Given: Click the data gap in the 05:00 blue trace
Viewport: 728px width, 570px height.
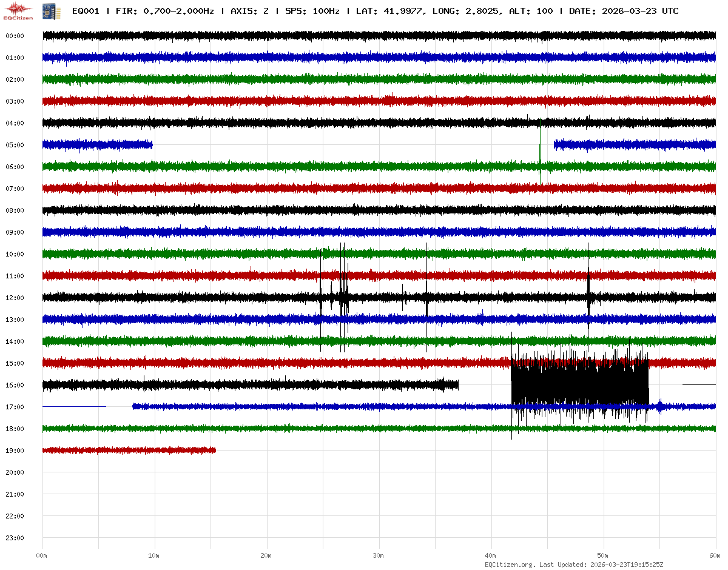Looking at the screenshot, I should point(352,145).
